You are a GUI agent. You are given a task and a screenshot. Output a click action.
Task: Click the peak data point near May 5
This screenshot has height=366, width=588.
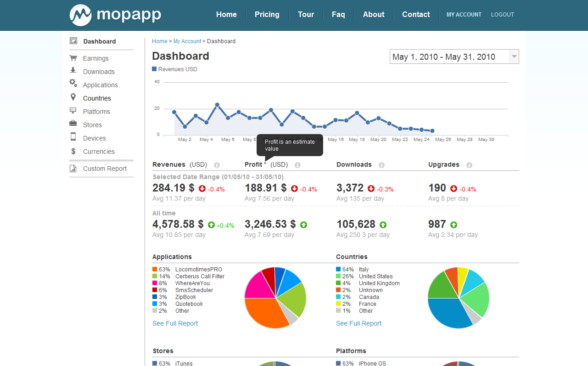point(217,105)
